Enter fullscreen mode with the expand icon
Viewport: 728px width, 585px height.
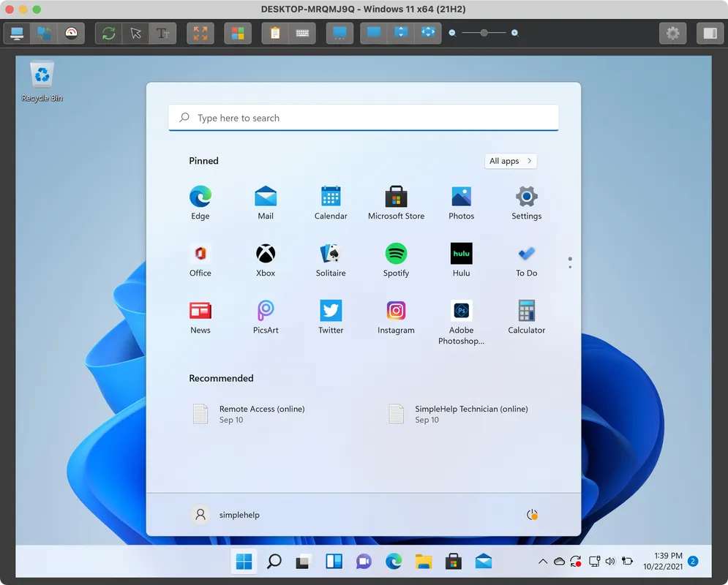pos(200,33)
